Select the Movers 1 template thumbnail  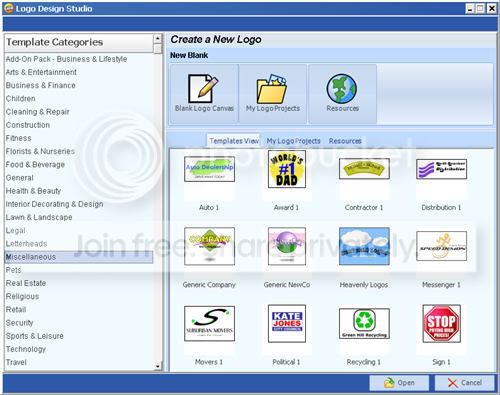pyautogui.click(x=209, y=323)
